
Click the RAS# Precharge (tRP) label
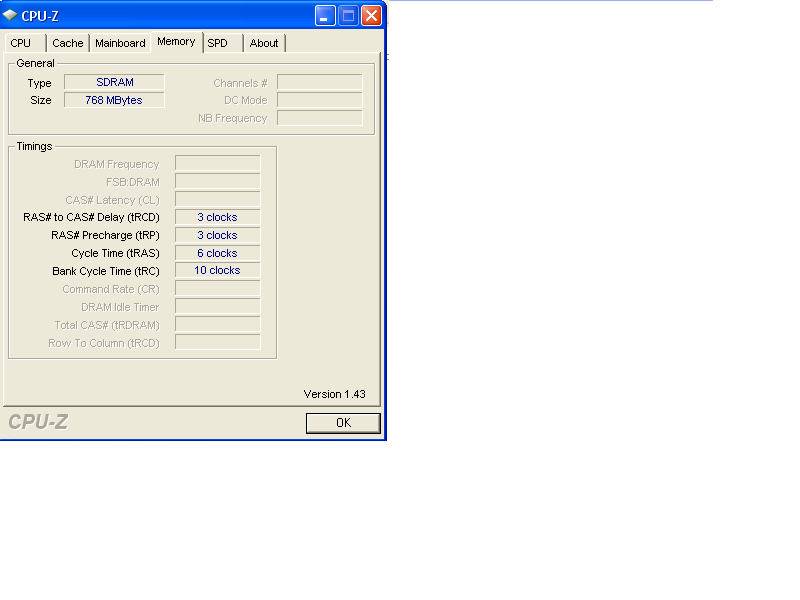[x=105, y=235]
